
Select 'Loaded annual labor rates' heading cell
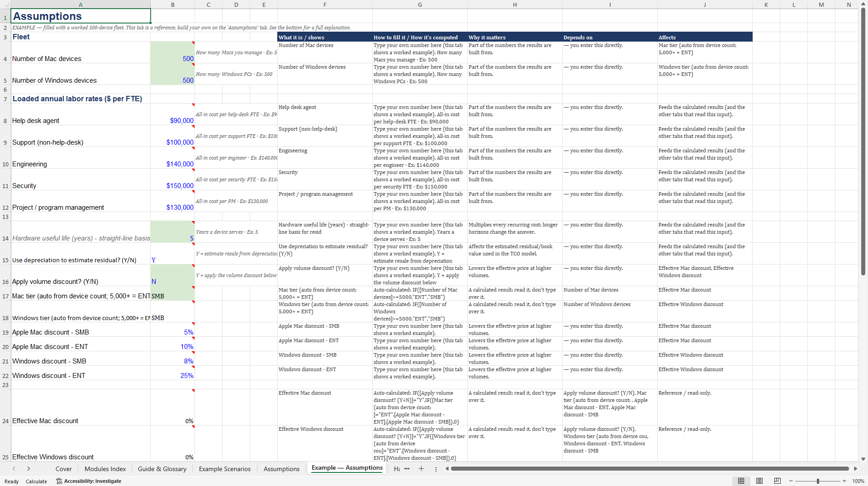[x=81, y=99]
